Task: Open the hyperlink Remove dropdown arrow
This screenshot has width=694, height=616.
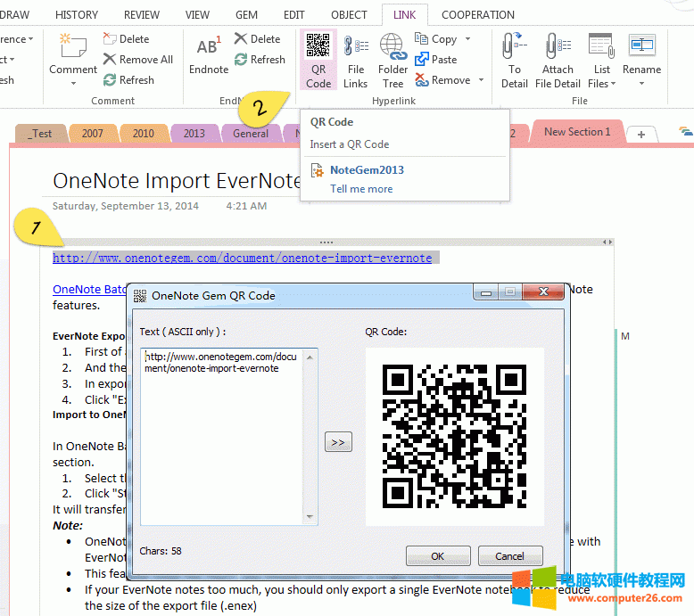Action: (481, 80)
